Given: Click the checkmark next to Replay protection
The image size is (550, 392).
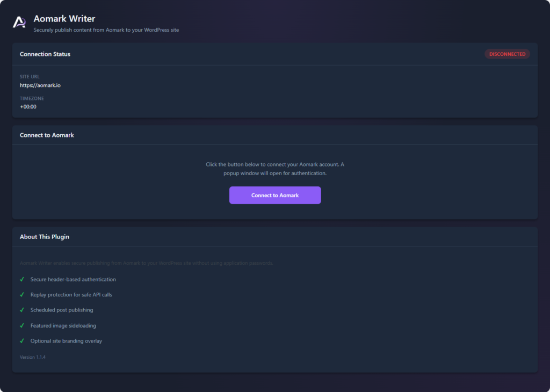Looking at the screenshot, I should coord(22,295).
